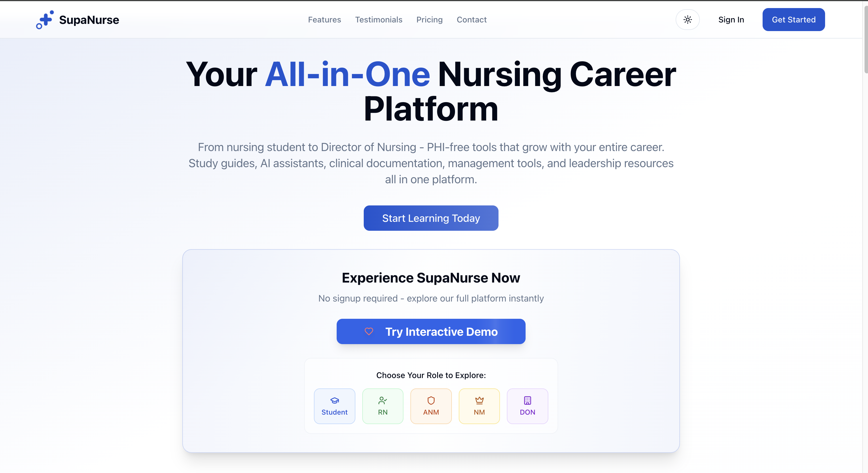Open the Contact section
Image resolution: width=868 pixels, height=473 pixels.
coord(471,20)
